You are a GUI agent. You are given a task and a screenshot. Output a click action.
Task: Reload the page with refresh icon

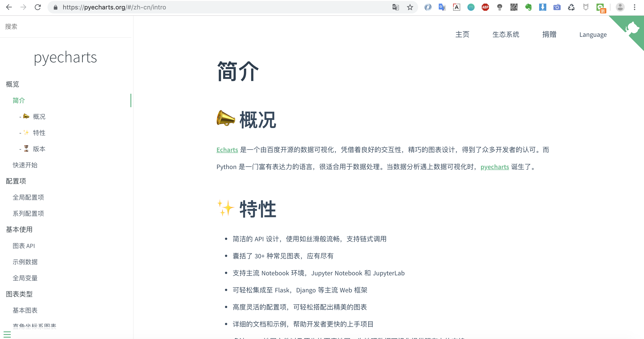click(38, 7)
